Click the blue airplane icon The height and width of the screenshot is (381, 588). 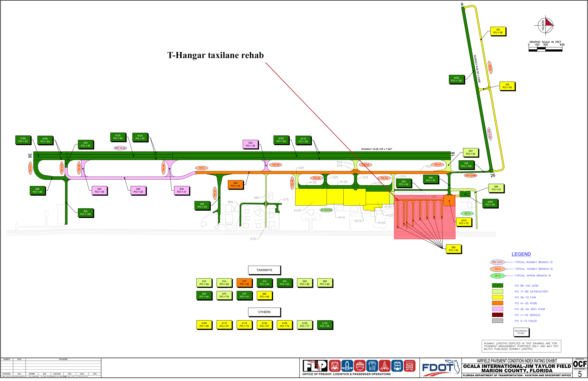347,366
